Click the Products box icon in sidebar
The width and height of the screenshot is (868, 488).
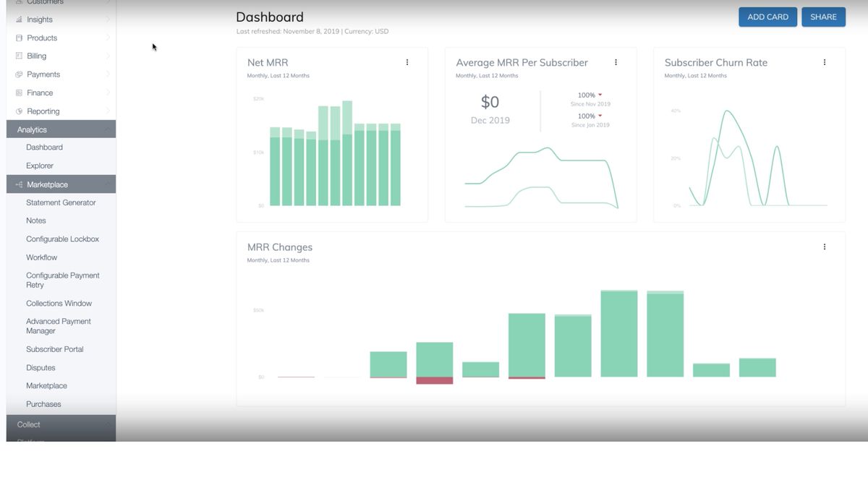(x=19, y=38)
